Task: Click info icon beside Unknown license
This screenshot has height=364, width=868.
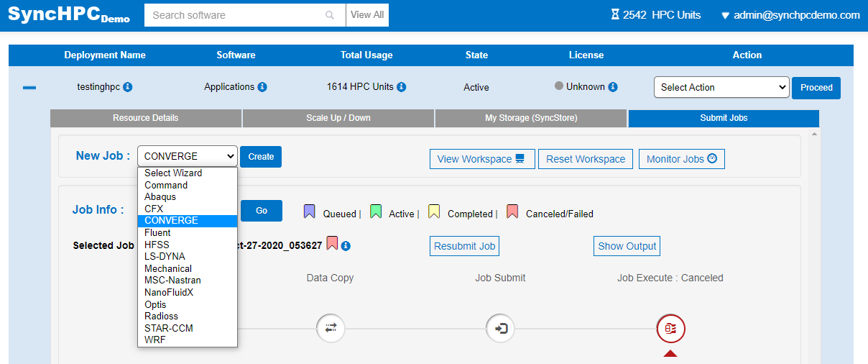Action: 613,87
